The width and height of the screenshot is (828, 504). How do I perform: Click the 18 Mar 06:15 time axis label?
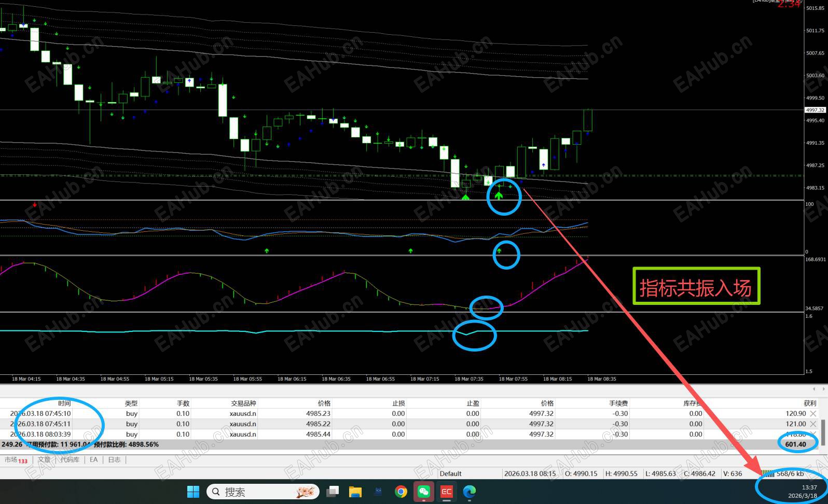coord(292,379)
